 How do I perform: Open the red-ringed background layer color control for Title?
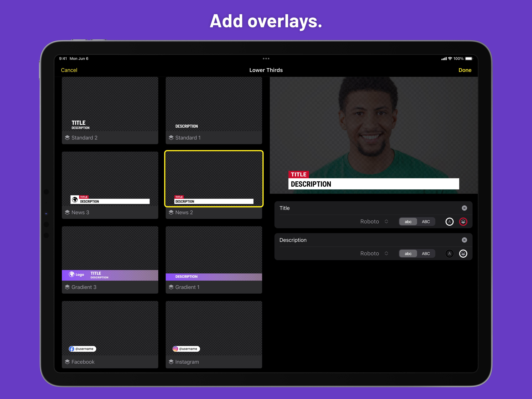(463, 222)
